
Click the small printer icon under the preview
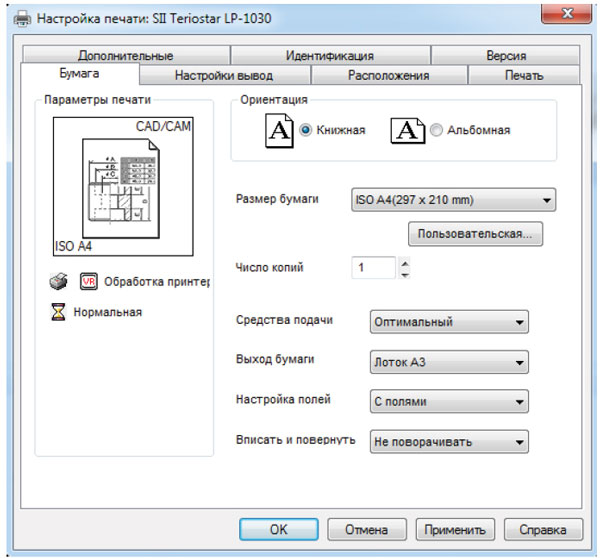(x=58, y=281)
